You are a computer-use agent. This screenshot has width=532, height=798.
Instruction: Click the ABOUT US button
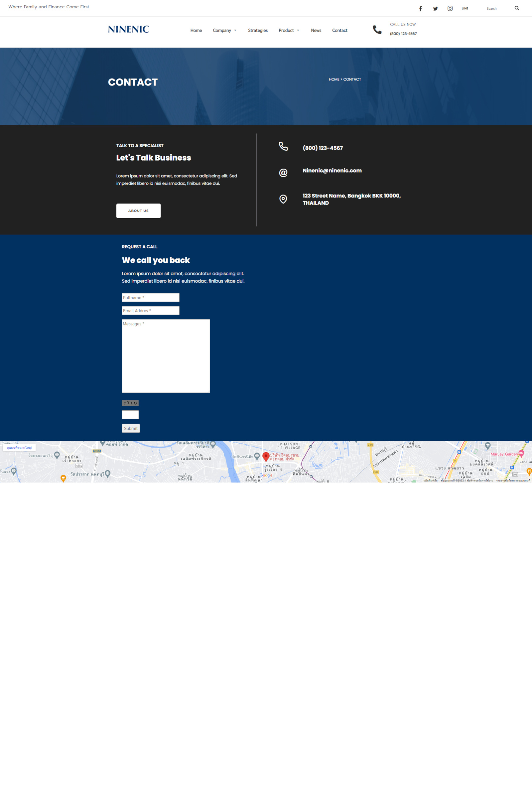pyautogui.click(x=138, y=211)
